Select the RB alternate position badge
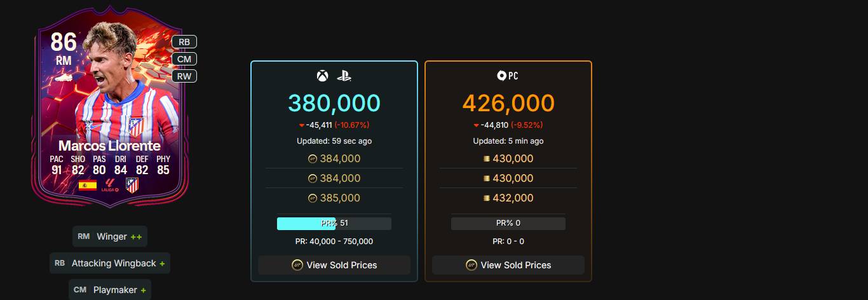The width and height of the screenshot is (868, 300). coord(184,42)
